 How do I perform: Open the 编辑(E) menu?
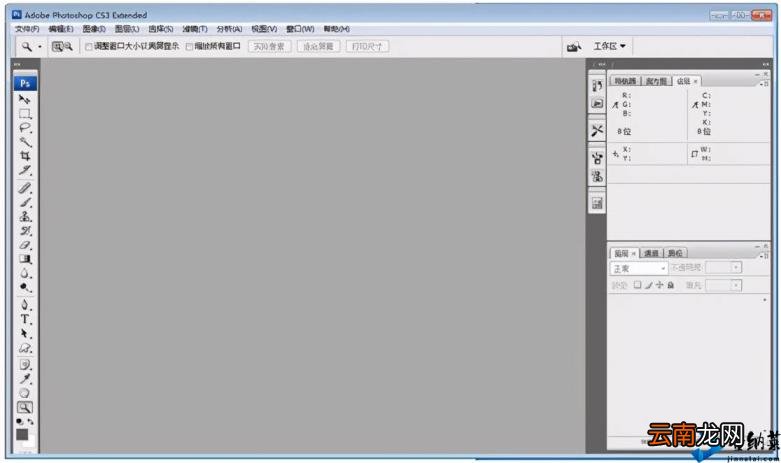tap(61, 29)
